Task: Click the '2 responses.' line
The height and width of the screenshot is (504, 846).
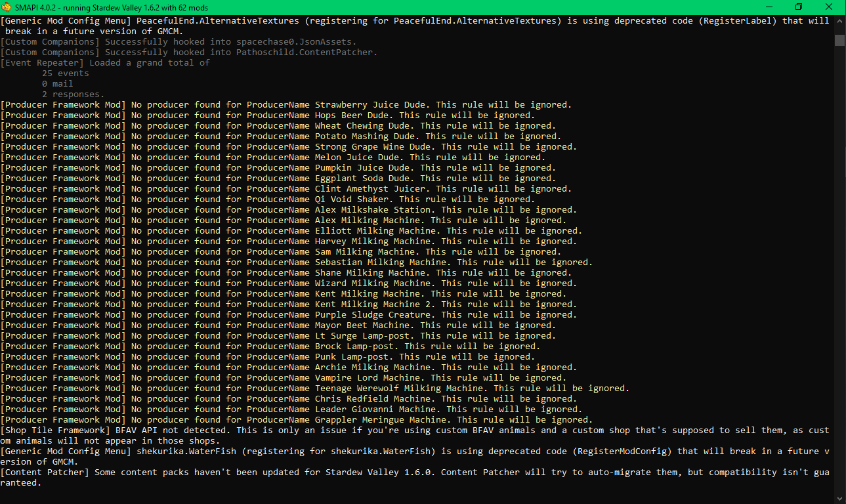Action: click(74, 94)
